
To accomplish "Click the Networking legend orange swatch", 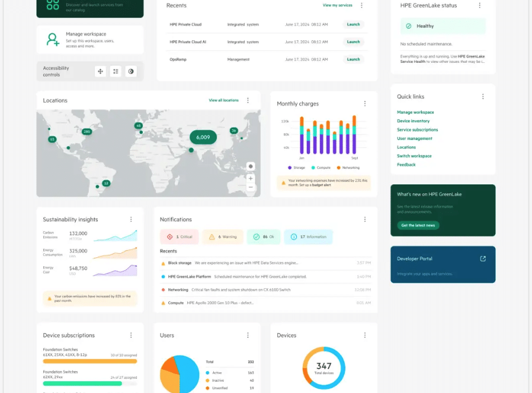I will 339,168.
